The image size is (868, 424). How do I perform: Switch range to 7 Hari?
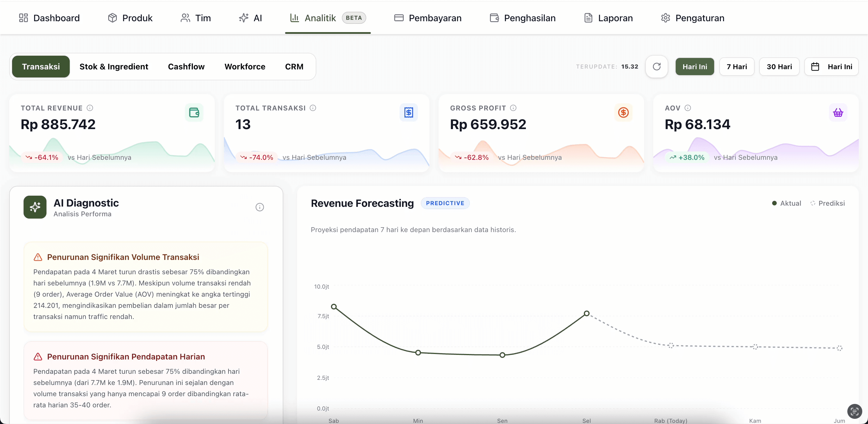pyautogui.click(x=737, y=66)
